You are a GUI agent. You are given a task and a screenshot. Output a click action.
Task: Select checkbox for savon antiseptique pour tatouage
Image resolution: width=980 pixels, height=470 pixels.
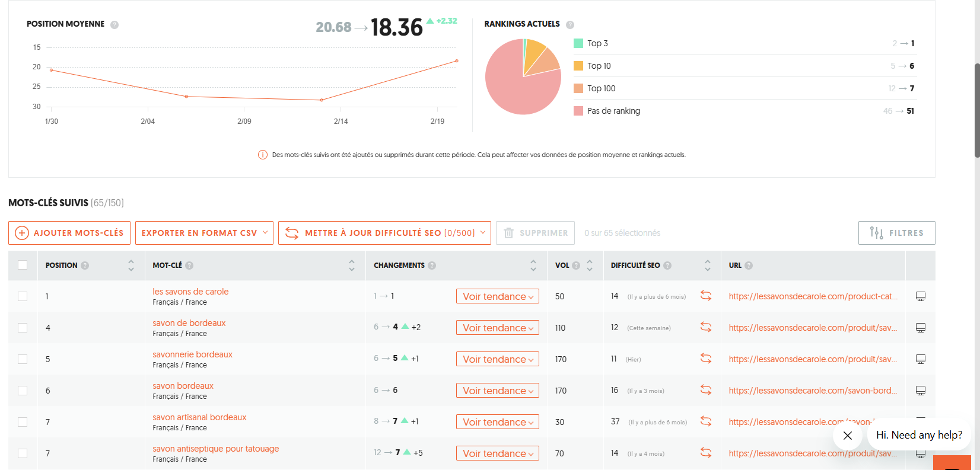23,453
